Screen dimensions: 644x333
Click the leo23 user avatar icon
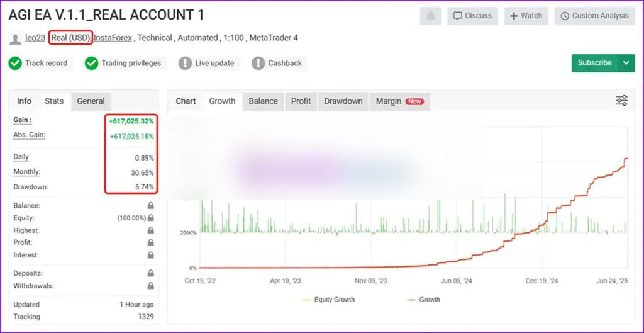point(15,39)
